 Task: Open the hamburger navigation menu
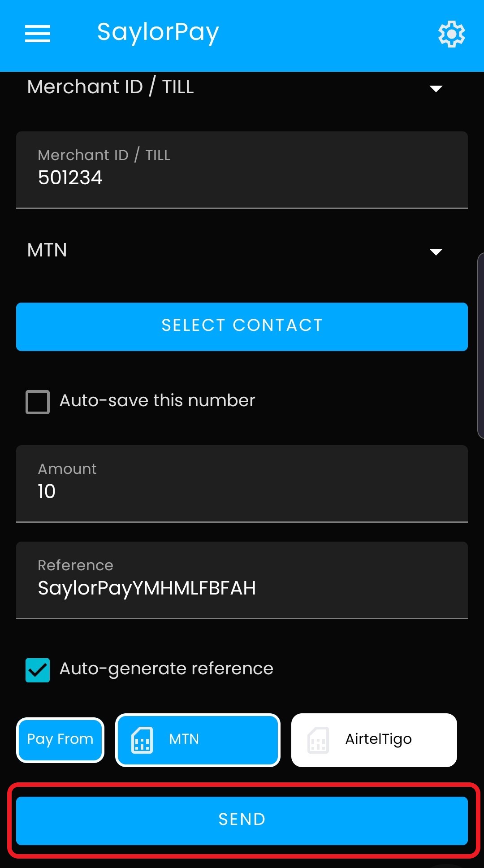click(38, 34)
